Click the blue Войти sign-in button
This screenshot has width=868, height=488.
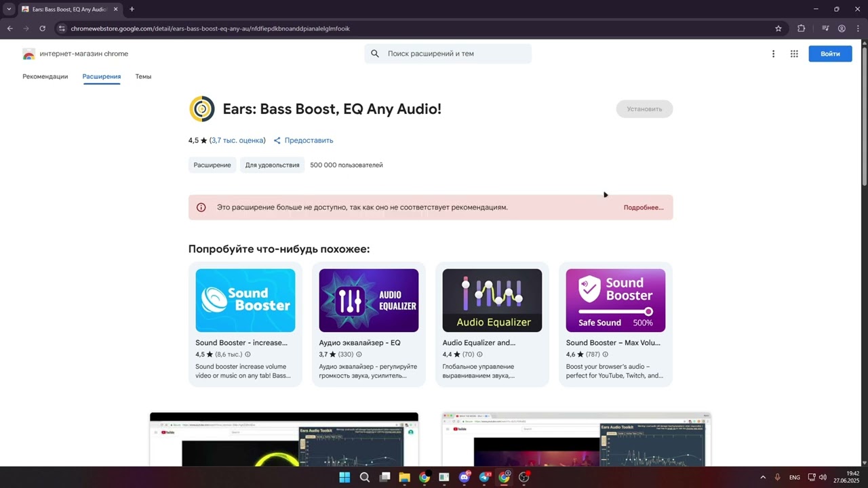pyautogui.click(x=830, y=54)
